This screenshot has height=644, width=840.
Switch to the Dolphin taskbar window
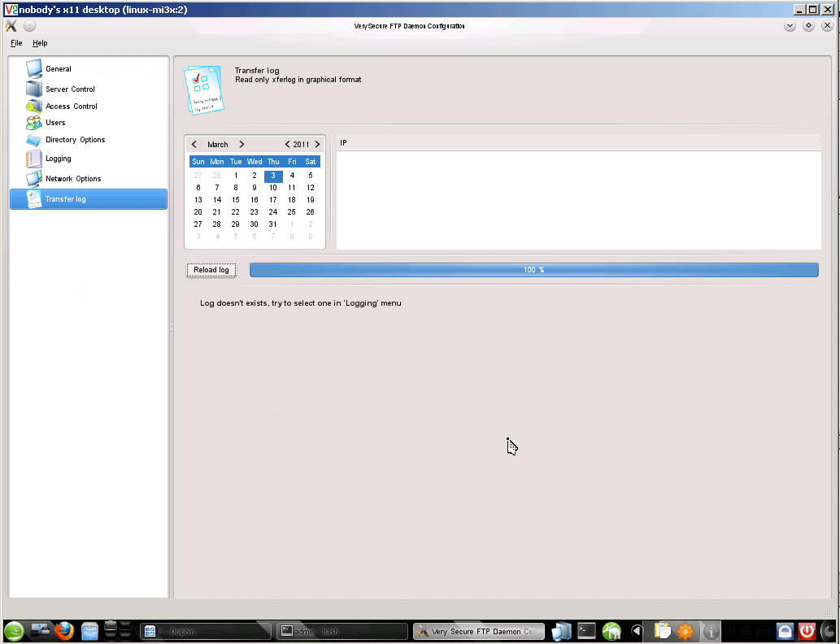point(206,631)
